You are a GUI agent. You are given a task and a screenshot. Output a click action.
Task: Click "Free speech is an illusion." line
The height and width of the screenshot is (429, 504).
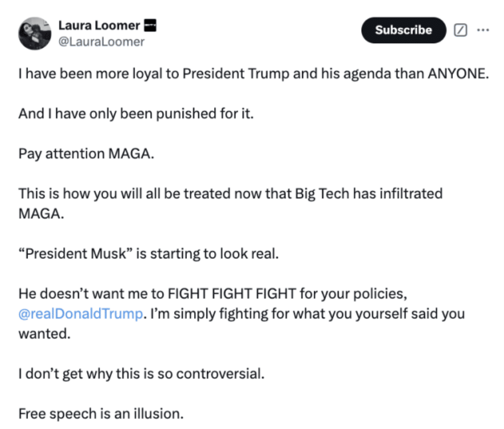point(101,413)
